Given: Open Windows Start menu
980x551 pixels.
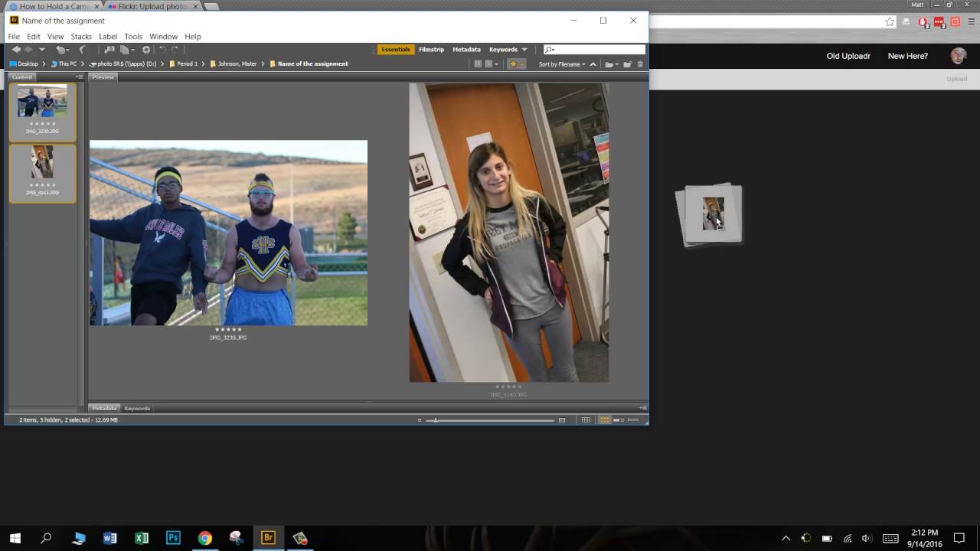Looking at the screenshot, I should pyautogui.click(x=15, y=538).
